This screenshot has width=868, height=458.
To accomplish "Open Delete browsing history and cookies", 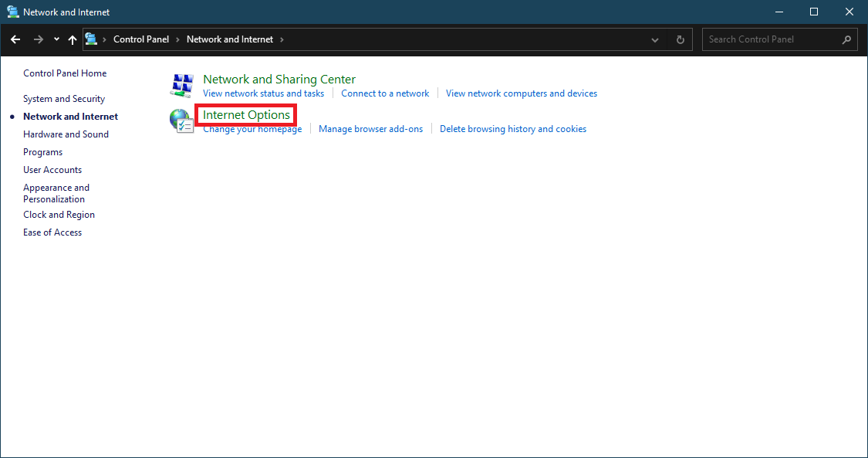I will pyautogui.click(x=513, y=128).
